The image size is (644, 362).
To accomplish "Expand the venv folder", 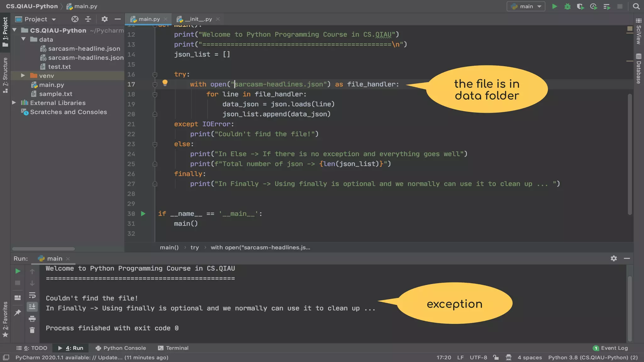I will 23,75.
